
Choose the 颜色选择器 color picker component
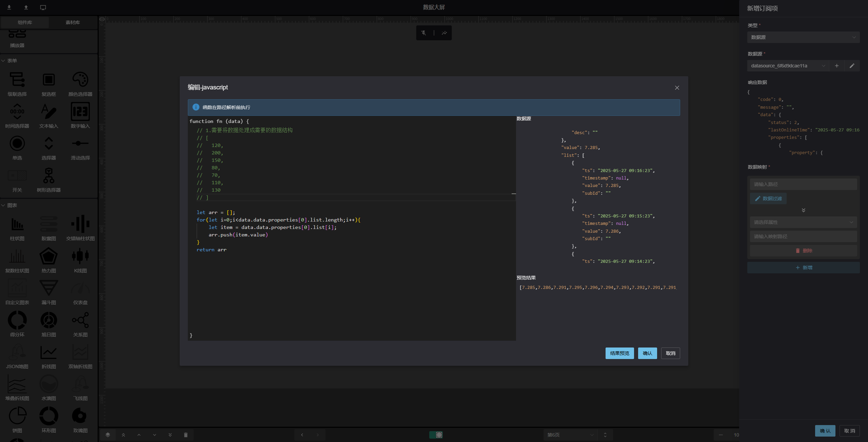coord(80,80)
